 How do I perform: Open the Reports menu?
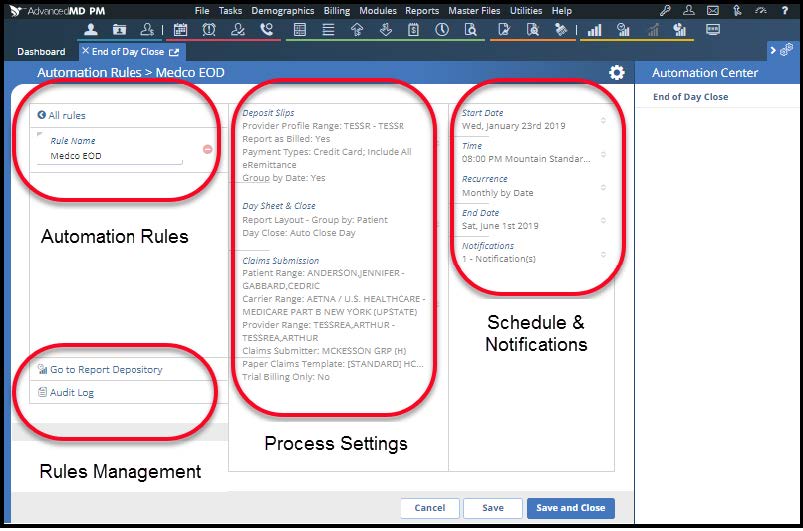[422, 11]
